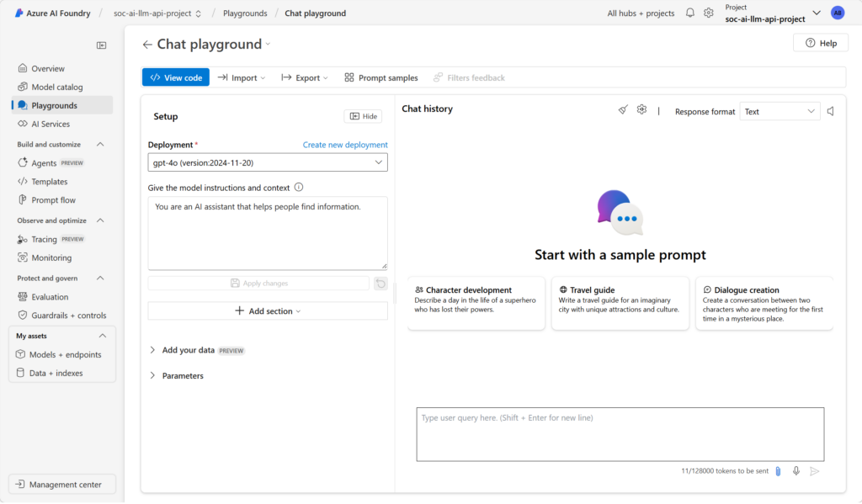The height and width of the screenshot is (504, 862).
Task: Expand the Add your data section
Action: (189, 350)
